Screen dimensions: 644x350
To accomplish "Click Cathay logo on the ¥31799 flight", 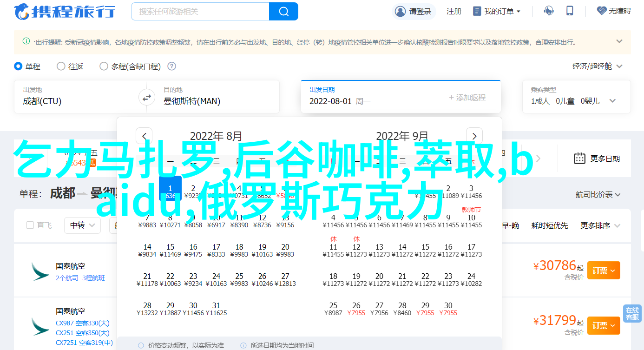I will pos(40,327).
